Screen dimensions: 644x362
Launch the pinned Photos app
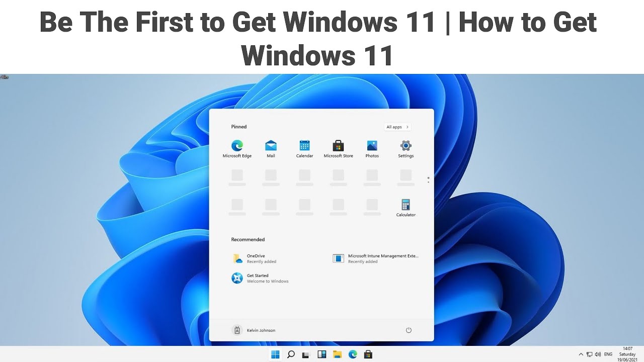pyautogui.click(x=372, y=149)
